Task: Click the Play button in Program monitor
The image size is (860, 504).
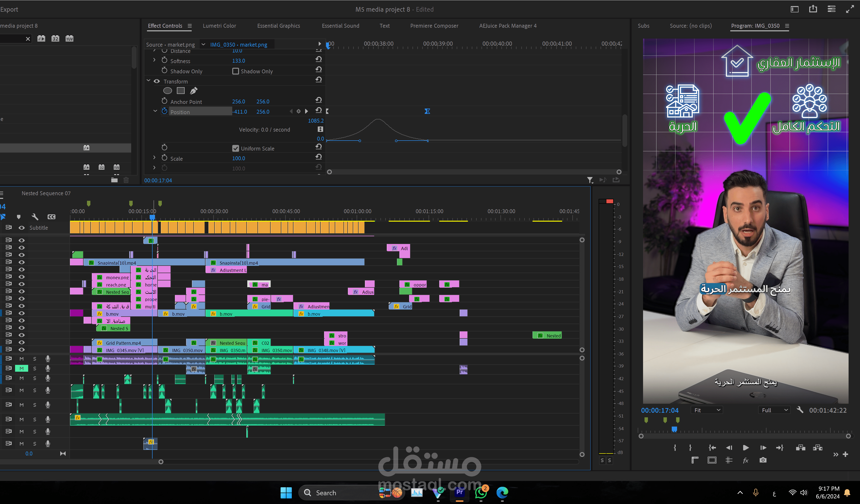Action: (x=746, y=448)
